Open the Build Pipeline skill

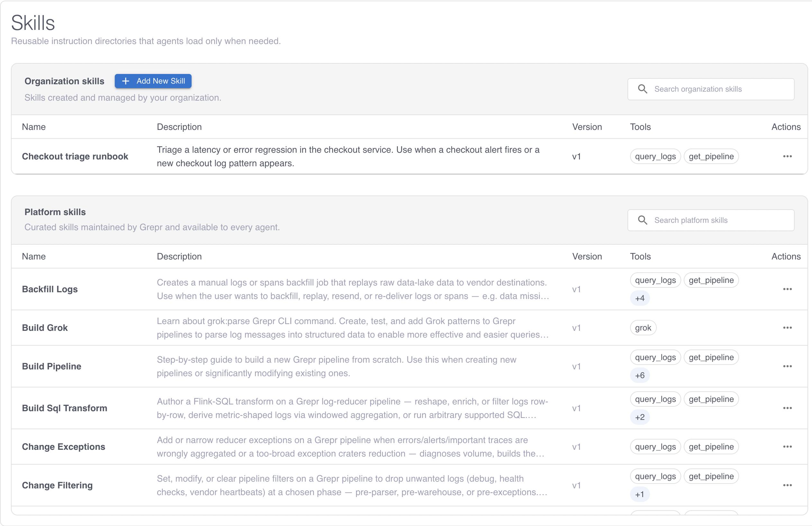(51, 366)
